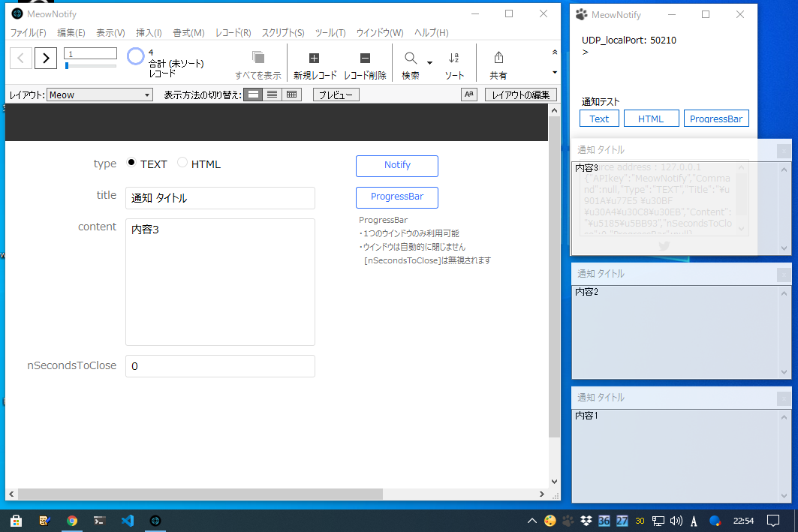Select the TEXT type radio button

click(x=131, y=163)
